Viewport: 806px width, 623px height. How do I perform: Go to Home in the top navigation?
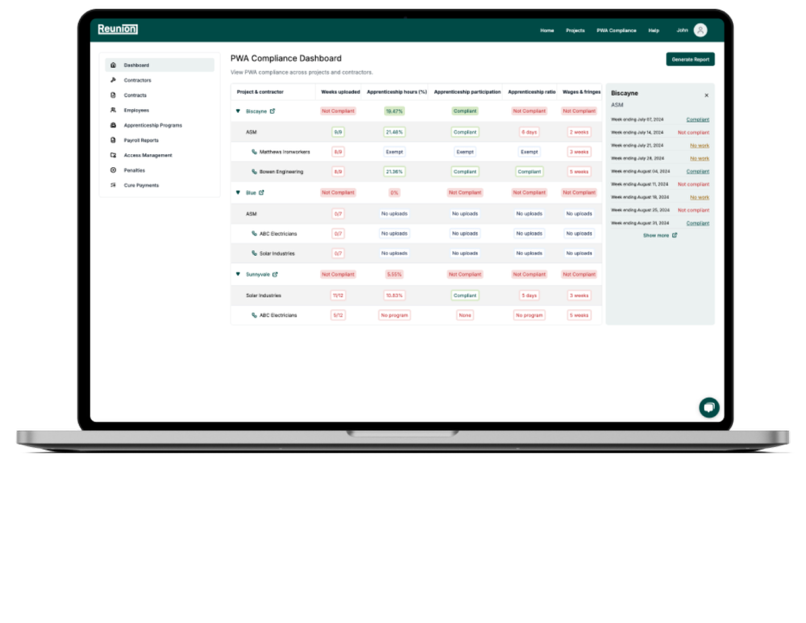coord(547,31)
